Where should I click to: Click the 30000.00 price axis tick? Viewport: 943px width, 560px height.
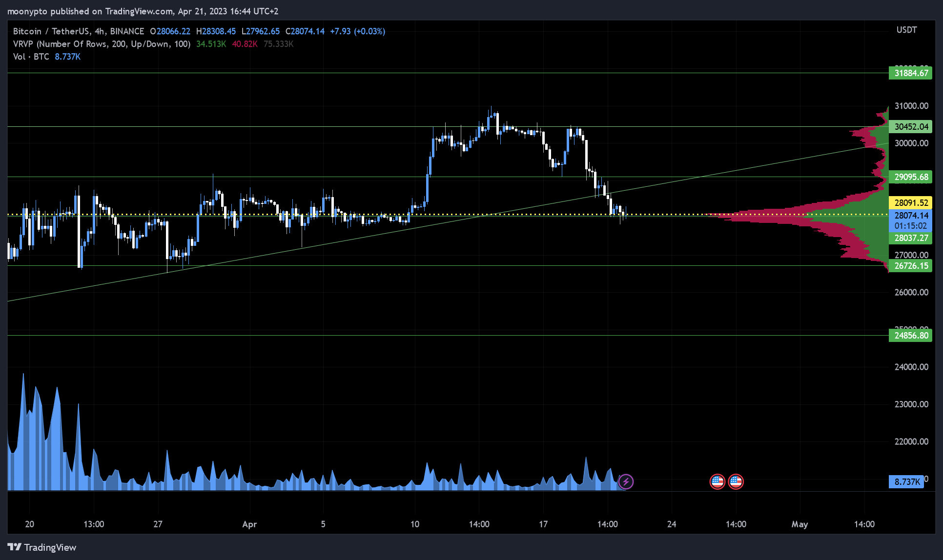pyautogui.click(x=911, y=143)
